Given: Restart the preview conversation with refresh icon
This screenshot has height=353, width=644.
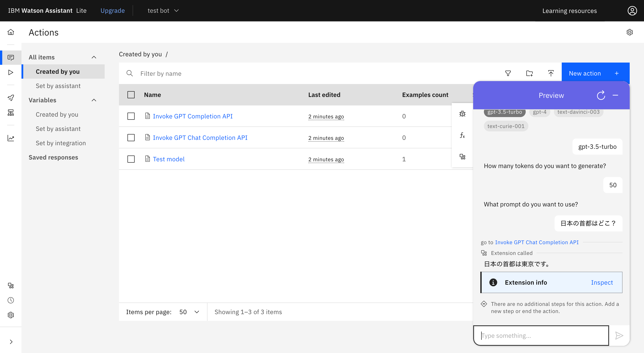Looking at the screenshot, I should coord(601,95).
